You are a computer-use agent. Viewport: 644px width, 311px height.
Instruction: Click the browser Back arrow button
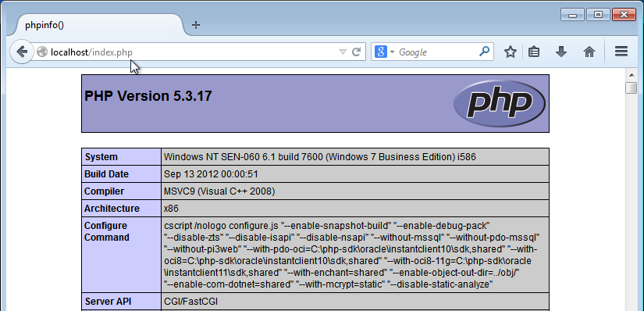21,52
